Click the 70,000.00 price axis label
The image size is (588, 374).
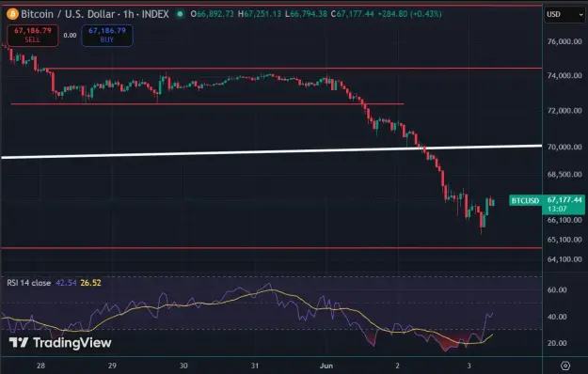tap(564, 147)
